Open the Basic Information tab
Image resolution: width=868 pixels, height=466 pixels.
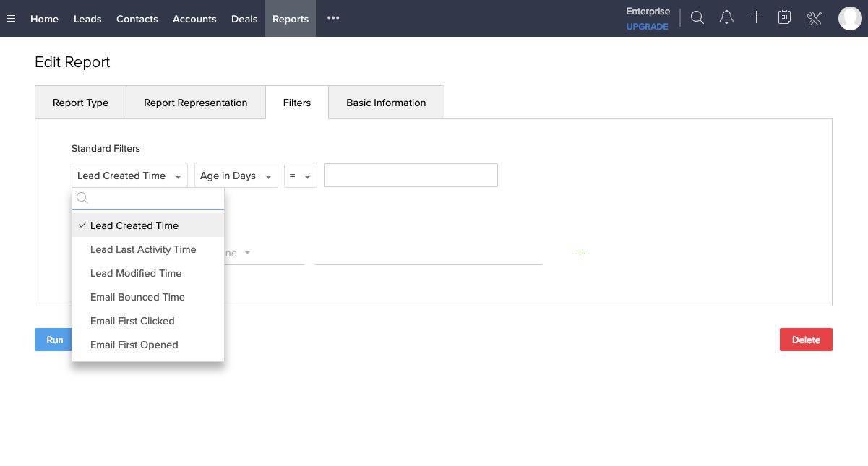coord(386,103)
